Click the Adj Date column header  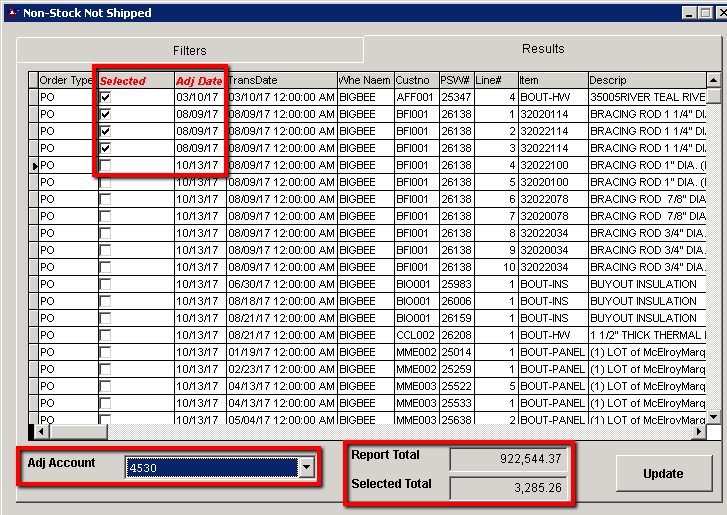click(199, 80)
